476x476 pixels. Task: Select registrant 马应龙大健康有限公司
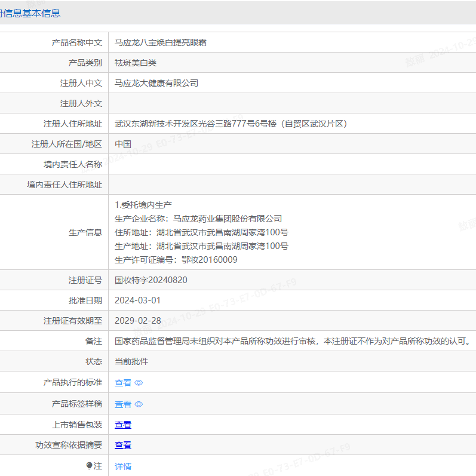[x=156, y=83]
